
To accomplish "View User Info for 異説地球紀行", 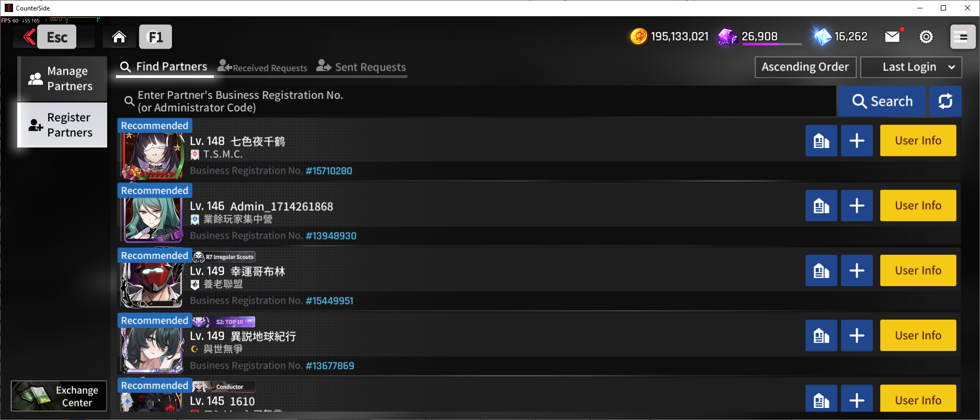I will (x=918, y=335).
